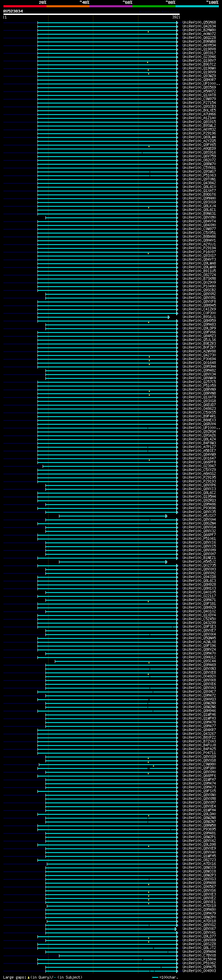
Task: Select hit label UniRef100_Q9M471
Action: (199, 600)
